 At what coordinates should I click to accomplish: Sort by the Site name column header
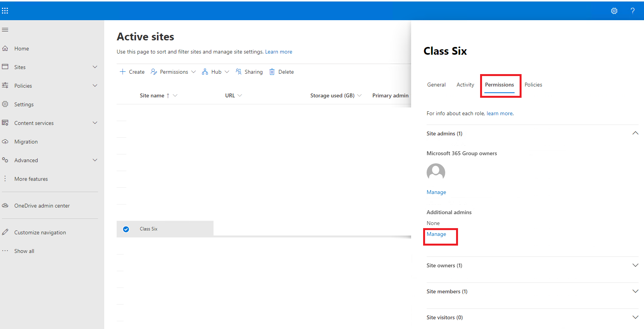click(152, 95)
